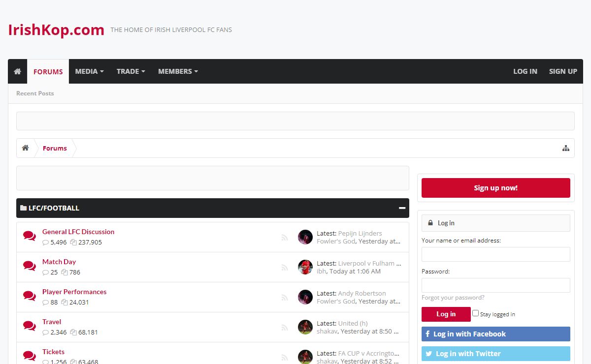Image resolution: width=591 pixels, height=364 pixels.
Task: Open the sitemap tree icon in breadcrumb bar
Action: (x=566, y=148)
